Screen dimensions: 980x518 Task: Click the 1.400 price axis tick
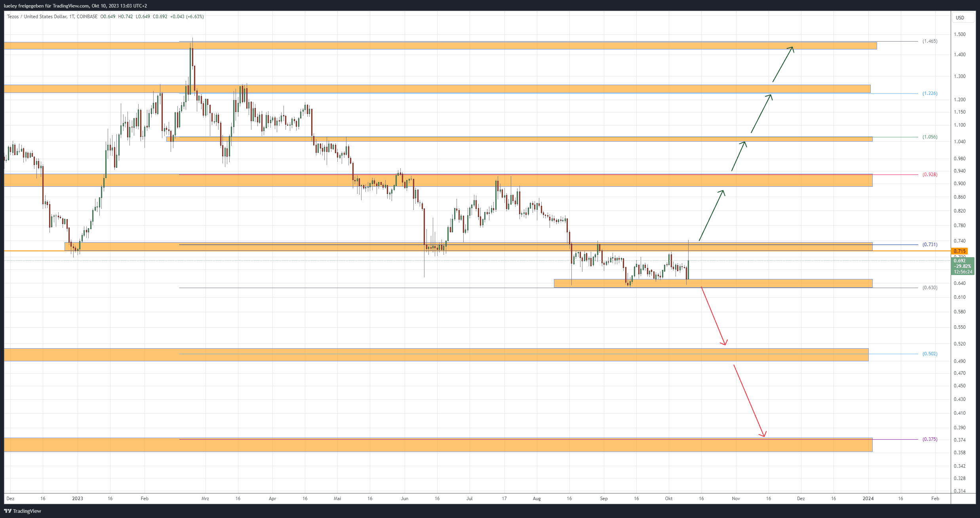[959, 55]
